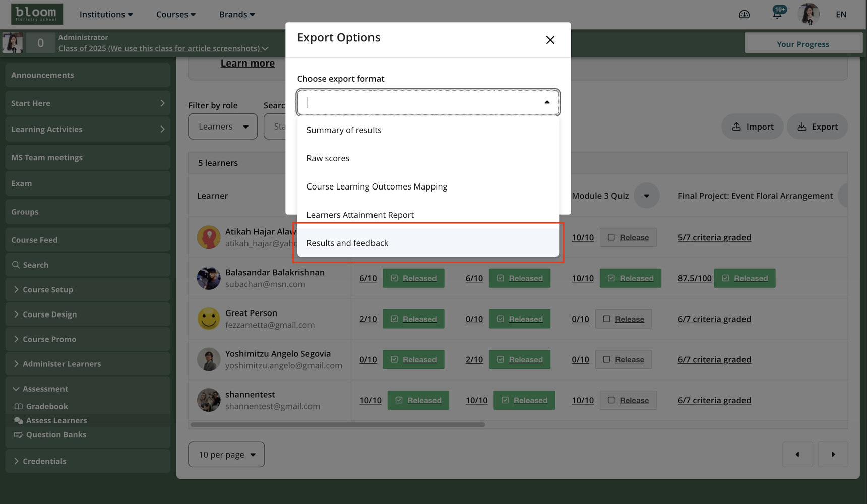Choose Raw scores from the format list

(328, 158)
